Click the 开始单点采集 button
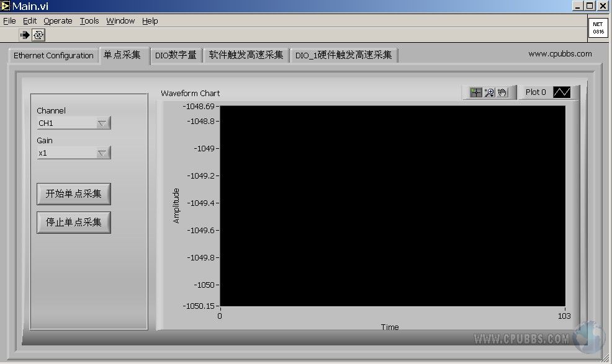The width and height of the screenshot is (612, 364). [74, 194]
